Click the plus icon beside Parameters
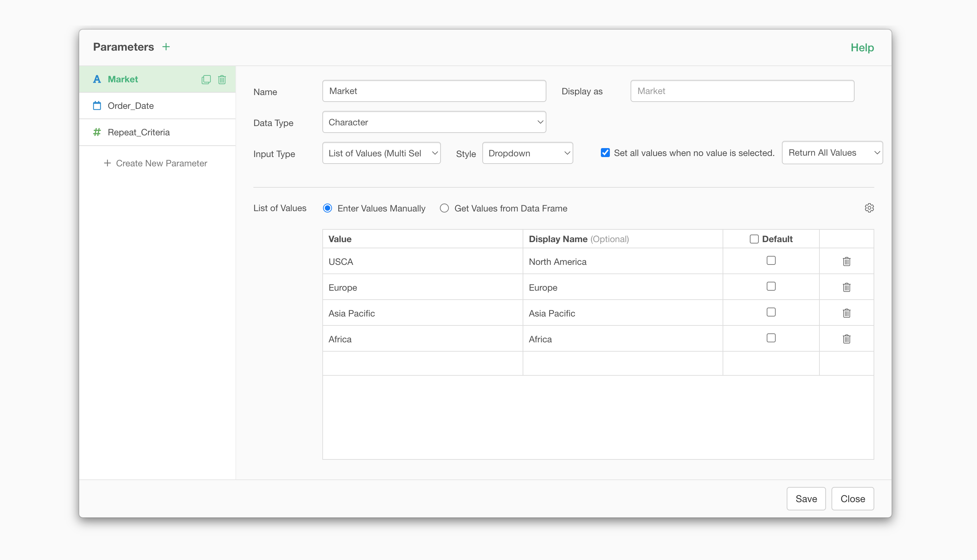 166,47
